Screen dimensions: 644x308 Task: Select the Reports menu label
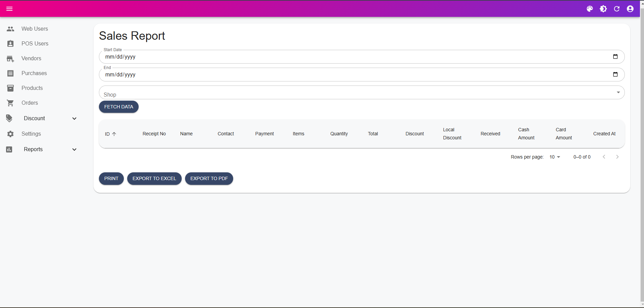click(33, 149)
